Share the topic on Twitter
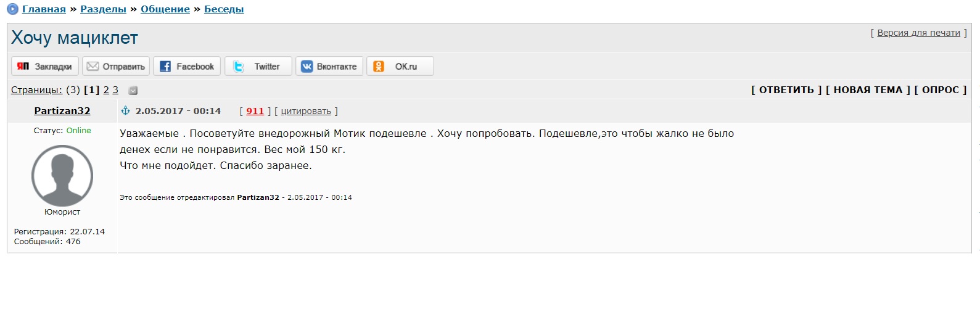 258,66
